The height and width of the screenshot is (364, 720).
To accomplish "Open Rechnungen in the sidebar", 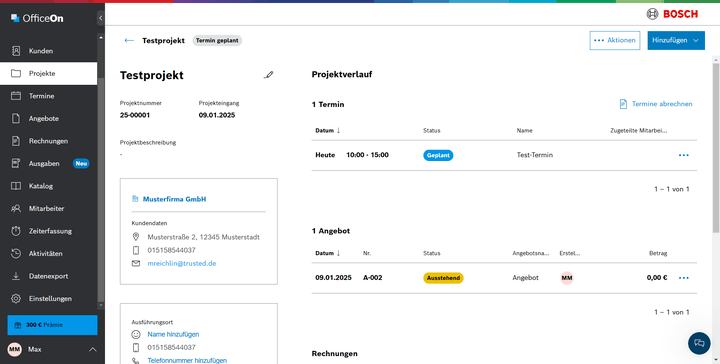I will pos(49,141).
